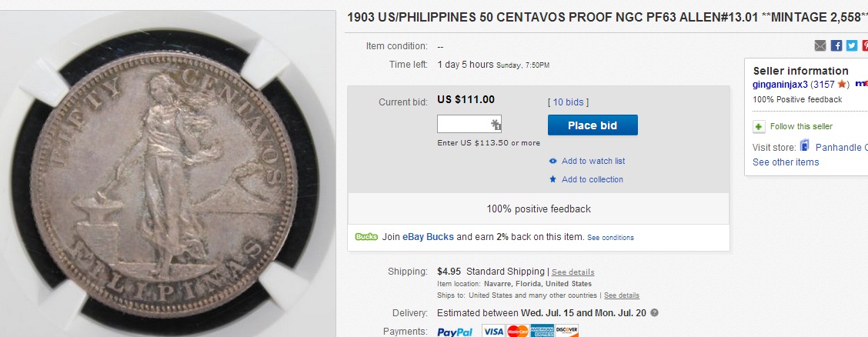Open shipping See details link
The image size is (868, 337).
[x=573, y=272]
